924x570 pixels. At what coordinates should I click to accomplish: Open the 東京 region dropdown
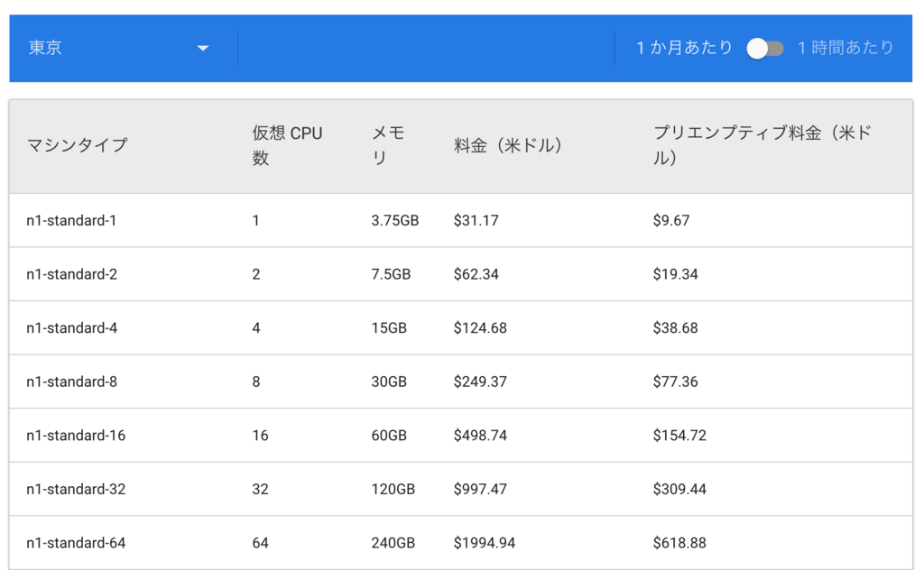pyautogui.click(x=118, y=48)
